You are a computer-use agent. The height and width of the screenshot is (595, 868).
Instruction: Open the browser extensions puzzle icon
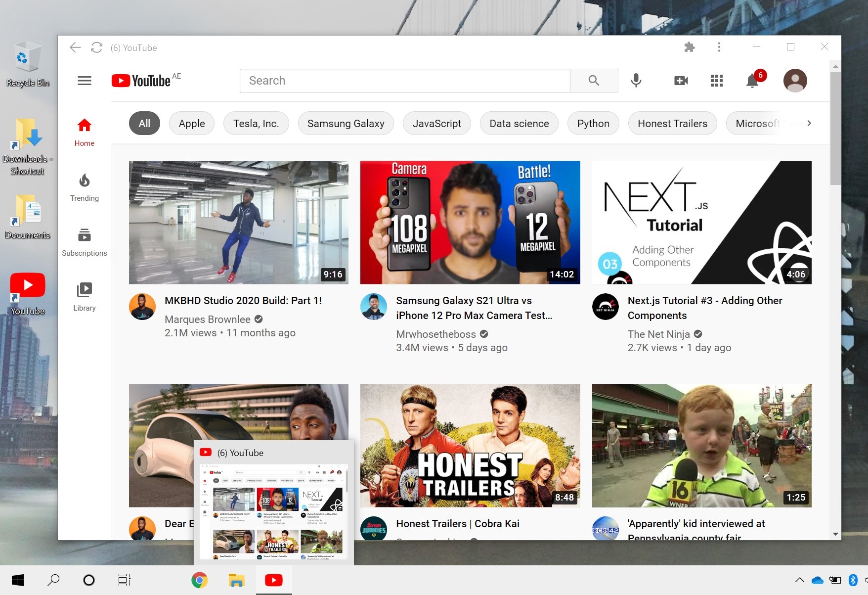click(689, 47)
